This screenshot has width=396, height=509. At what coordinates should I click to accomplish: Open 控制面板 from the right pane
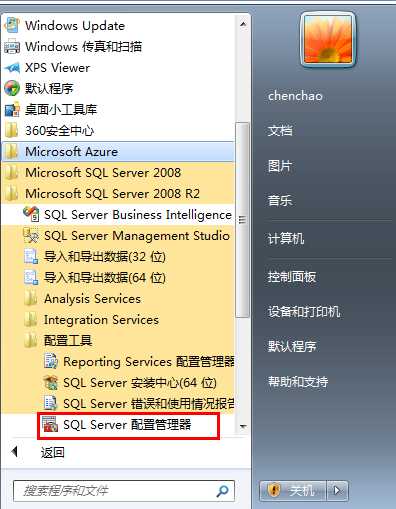coord(292,277)
